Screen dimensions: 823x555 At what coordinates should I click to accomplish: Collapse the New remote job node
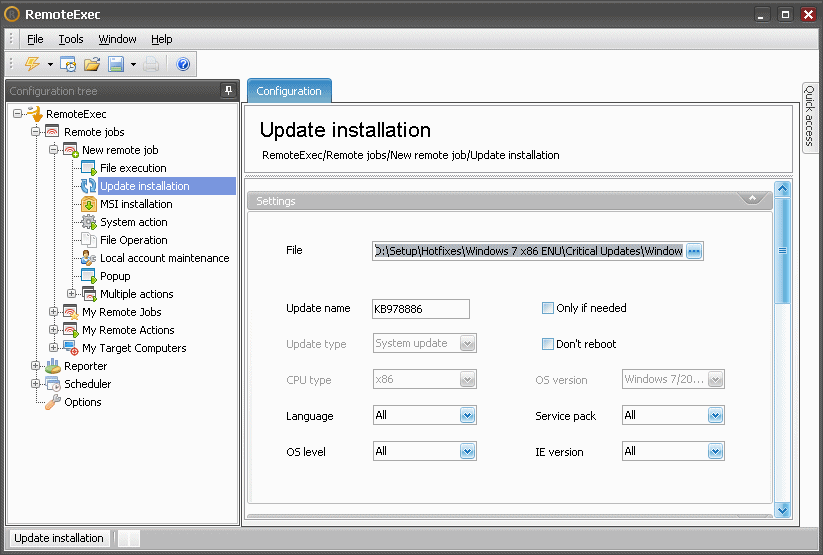(54, 150)
